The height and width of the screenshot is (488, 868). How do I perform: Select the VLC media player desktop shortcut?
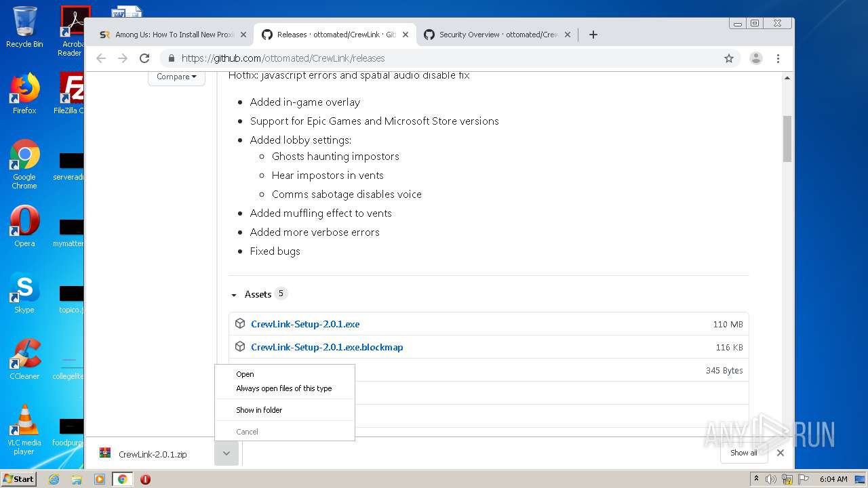(x=24, y=430)
